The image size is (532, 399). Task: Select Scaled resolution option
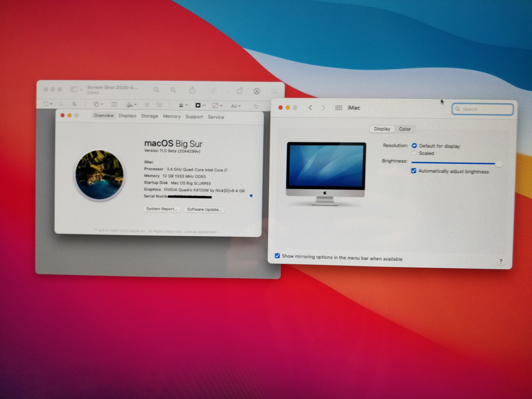pos(414,153)
